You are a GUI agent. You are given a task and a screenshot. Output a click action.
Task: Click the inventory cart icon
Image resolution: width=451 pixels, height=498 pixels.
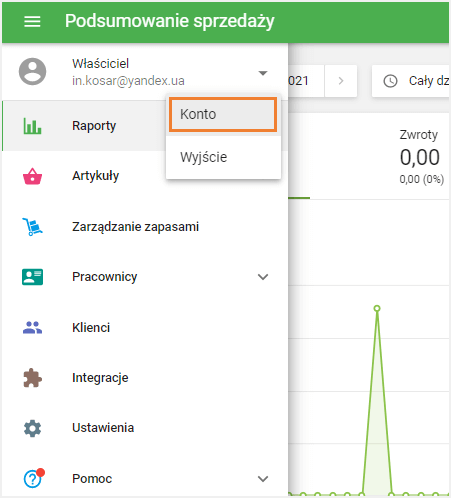32,227
